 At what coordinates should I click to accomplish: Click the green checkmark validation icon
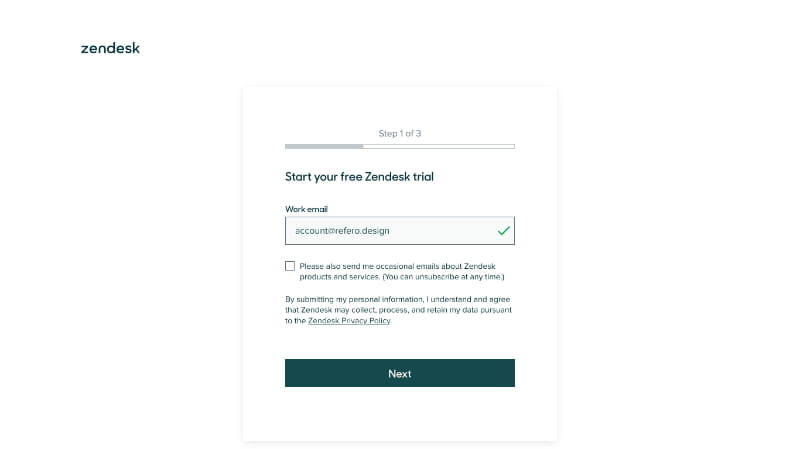[503, 231]
